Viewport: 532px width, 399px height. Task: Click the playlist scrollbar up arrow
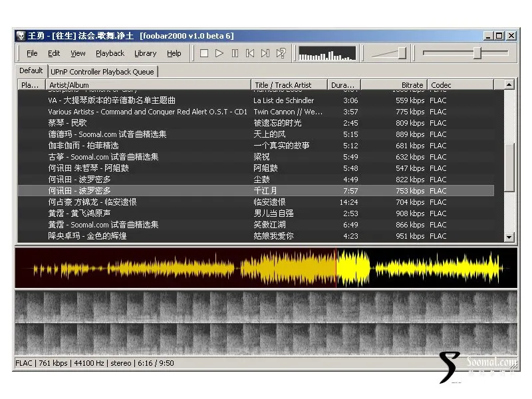[x=509, y=84]
